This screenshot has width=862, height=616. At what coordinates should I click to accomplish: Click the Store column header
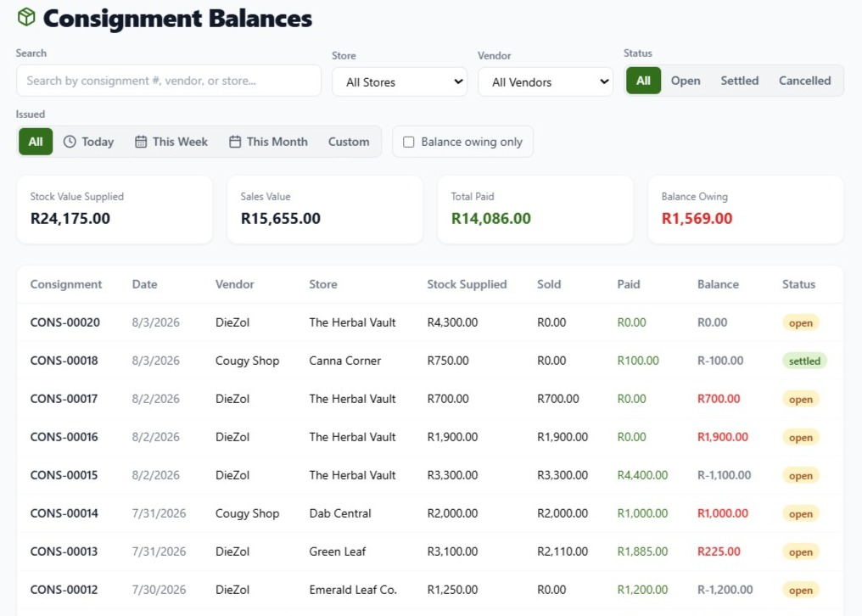[x=323, y=284]
